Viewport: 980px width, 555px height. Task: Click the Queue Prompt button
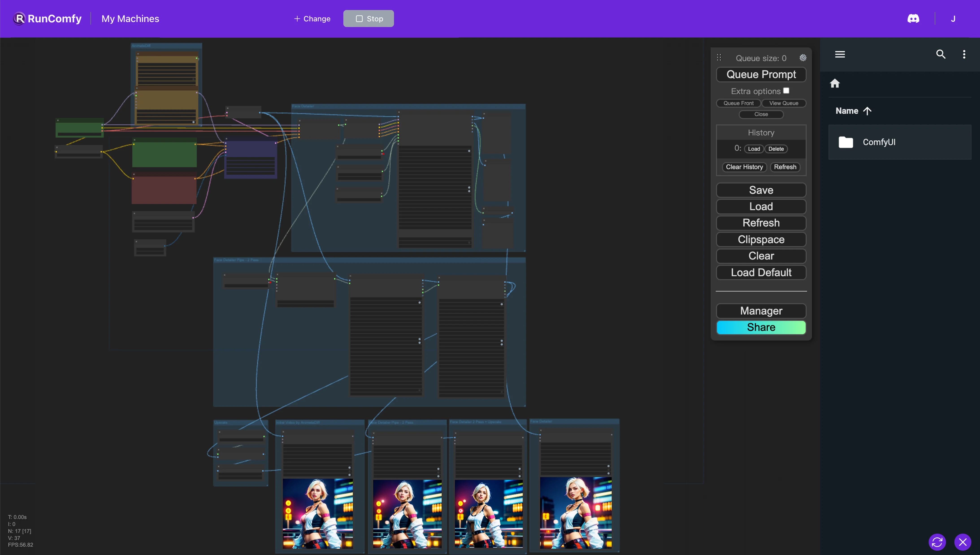(761, 74)
